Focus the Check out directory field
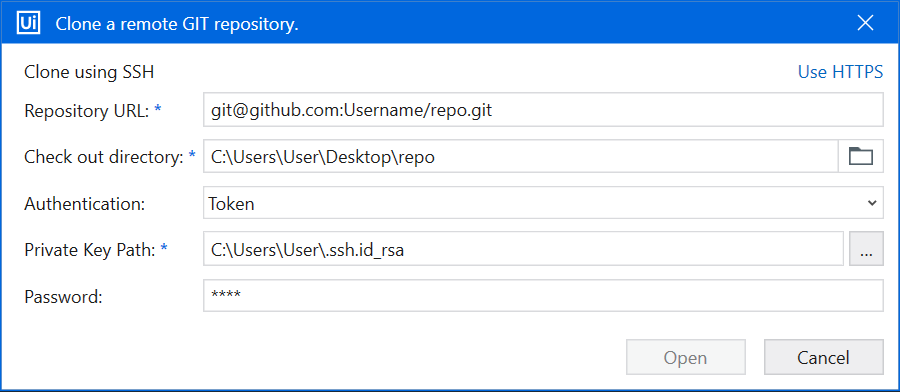 coord(521,156)
